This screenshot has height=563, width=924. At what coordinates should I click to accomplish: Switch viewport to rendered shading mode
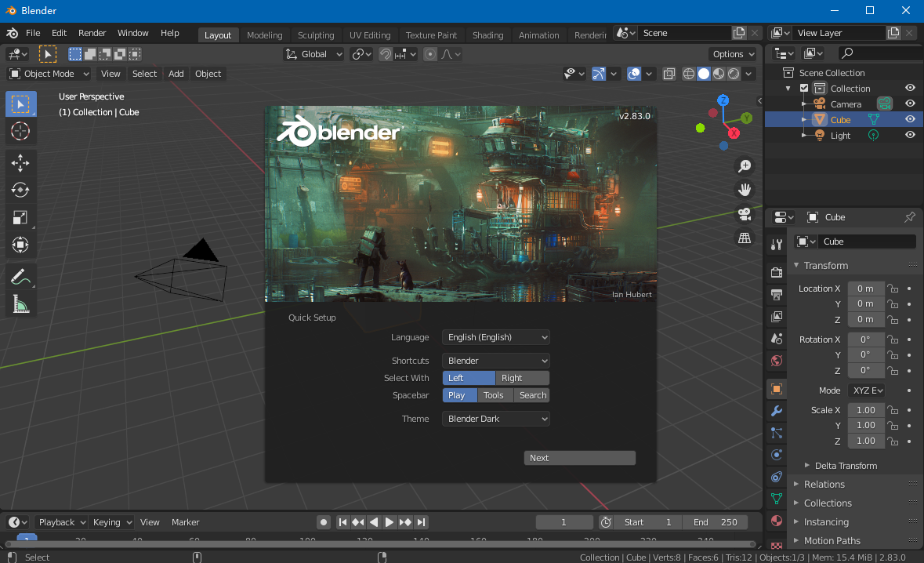732,73
